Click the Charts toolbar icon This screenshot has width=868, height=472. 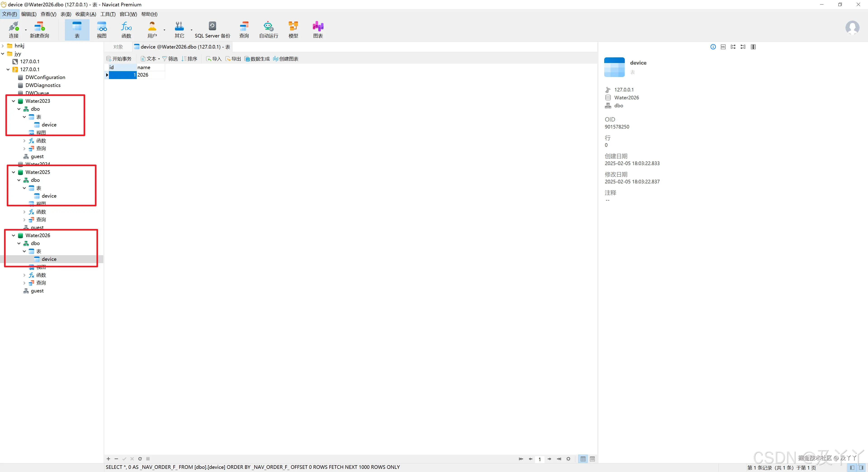[x=318, y=30]
